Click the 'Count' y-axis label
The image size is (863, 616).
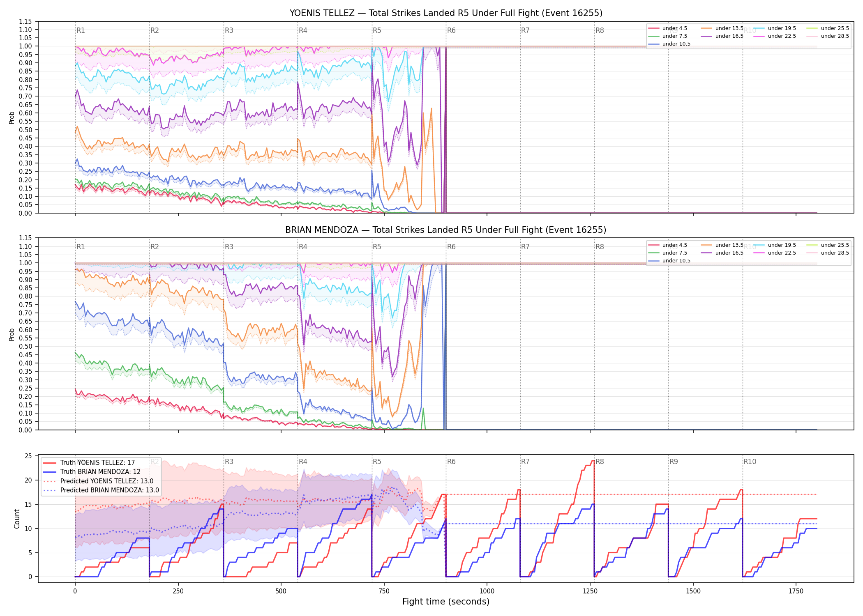17,519
